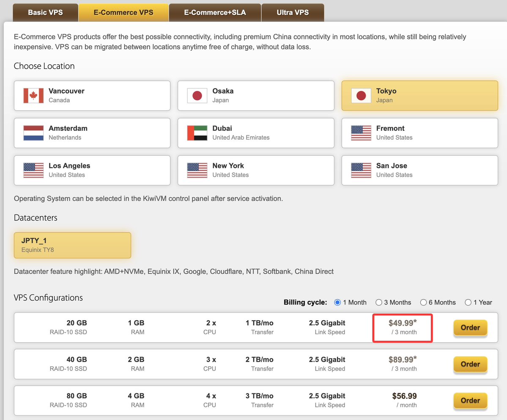The height and width of the screenshot is (420, 507).
Task: Click the "4 x" CPU value
Action: 211,396
